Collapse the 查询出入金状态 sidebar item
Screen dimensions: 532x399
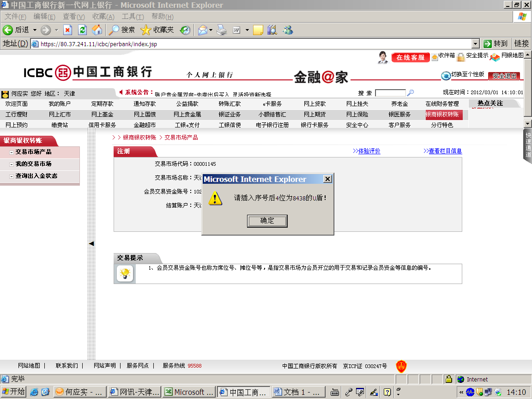click(12, 176)
